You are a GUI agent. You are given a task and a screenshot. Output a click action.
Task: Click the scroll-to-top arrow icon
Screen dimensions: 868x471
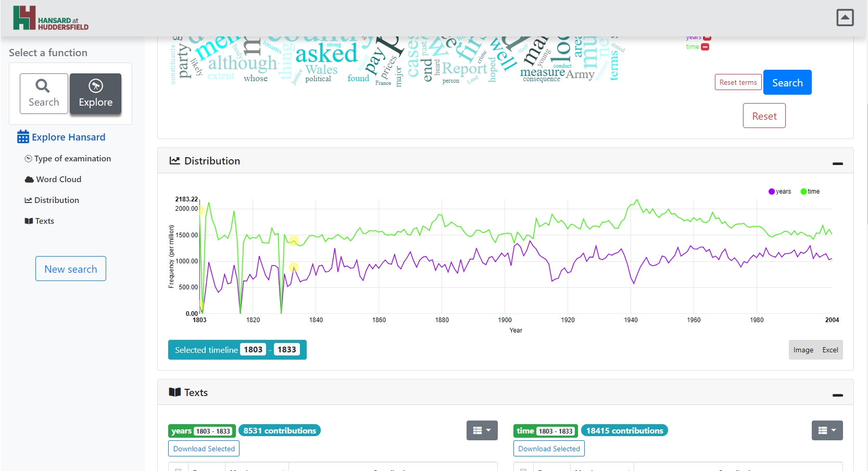coord(845,17)
